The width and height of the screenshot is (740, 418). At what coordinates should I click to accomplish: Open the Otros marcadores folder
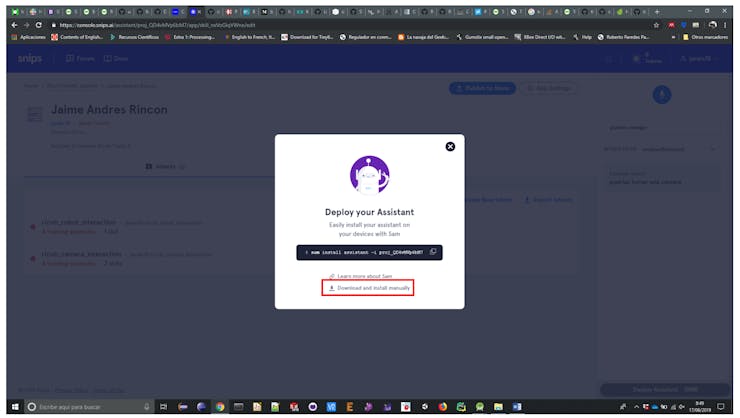705,37
